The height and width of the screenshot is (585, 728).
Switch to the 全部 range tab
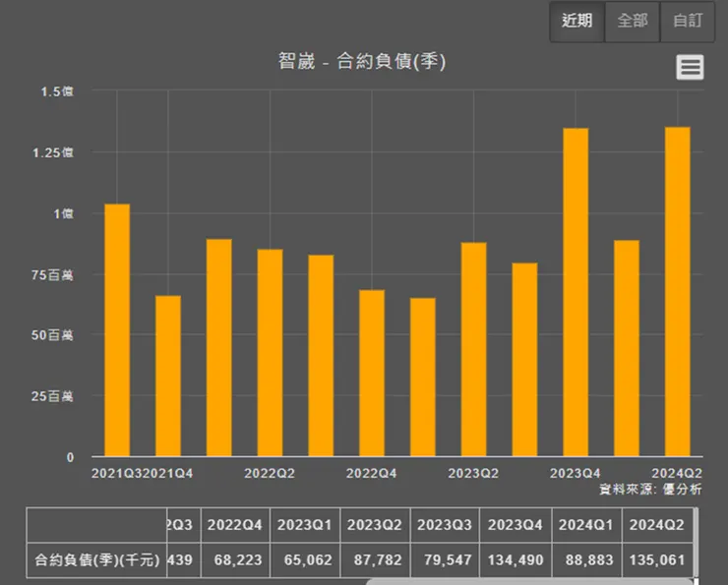pos(633,22)
